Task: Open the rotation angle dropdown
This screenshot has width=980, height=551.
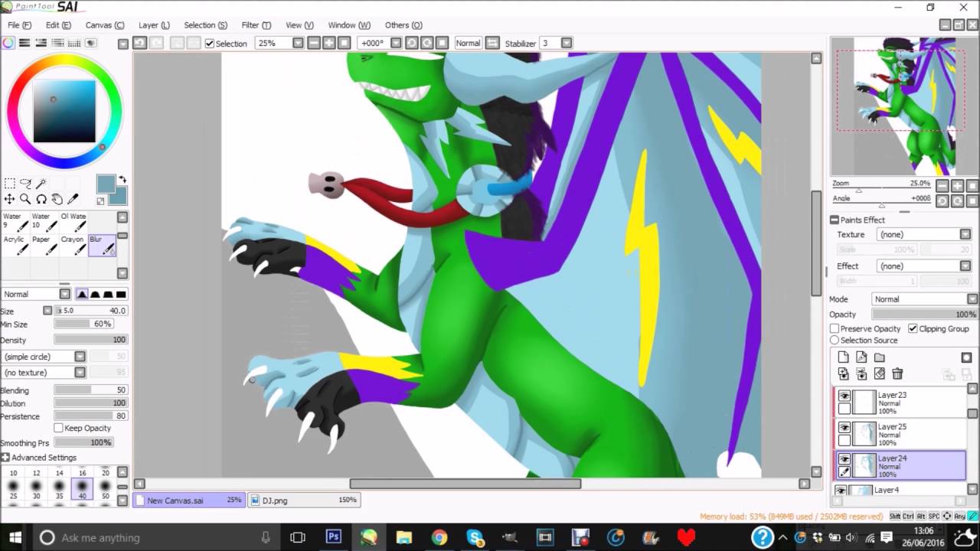Action: (x=397, y=43)
